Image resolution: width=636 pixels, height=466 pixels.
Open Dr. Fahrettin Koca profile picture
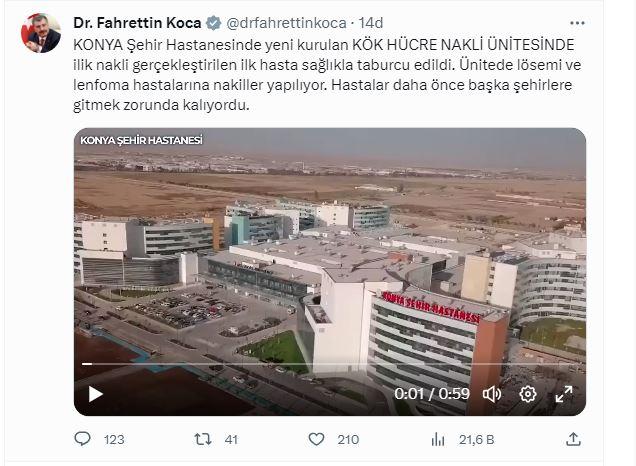pyautogui.click(x=41, y=33)
